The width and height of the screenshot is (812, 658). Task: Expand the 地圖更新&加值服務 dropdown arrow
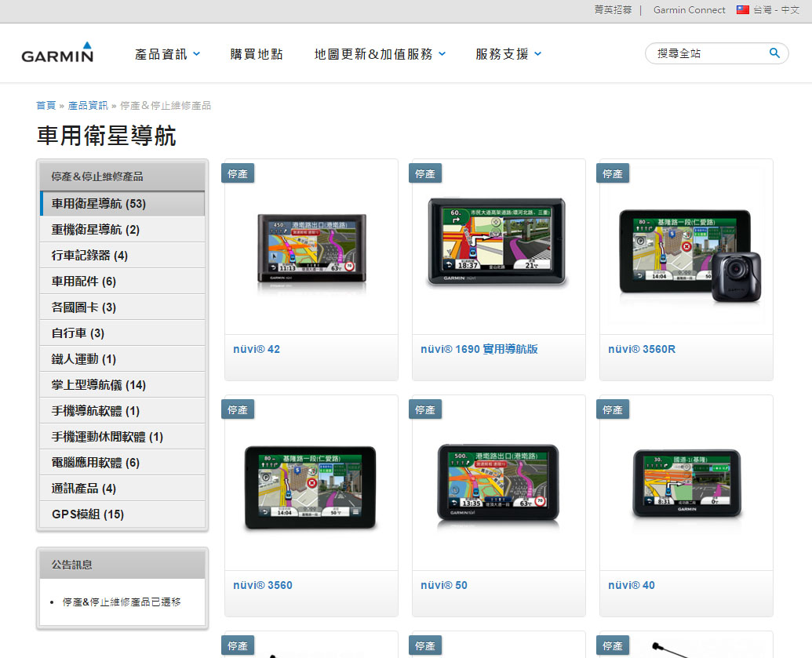pos(442,54)
